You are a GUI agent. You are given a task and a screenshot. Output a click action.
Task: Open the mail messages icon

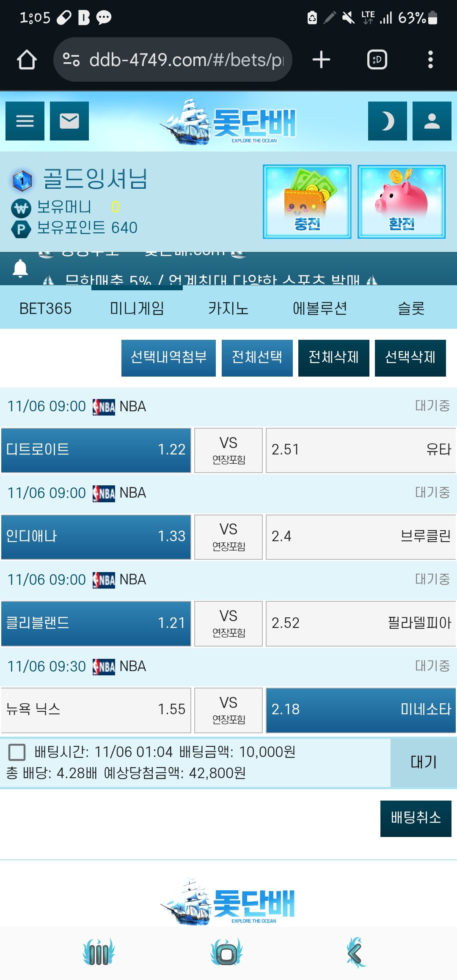pyautogui.click(x=69, y=121)
